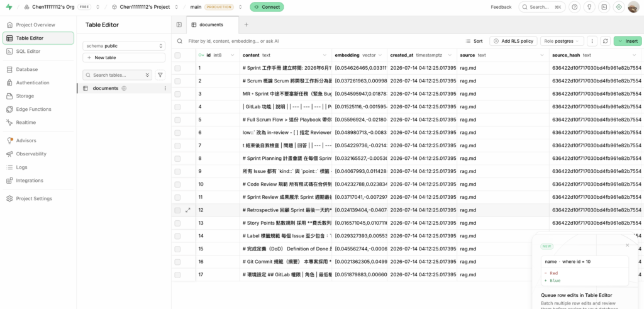Image resolution: width=644 pixels, height=309 pixels.
Task: Click the content cell starting '# Retrospective'
Action: 286,210
